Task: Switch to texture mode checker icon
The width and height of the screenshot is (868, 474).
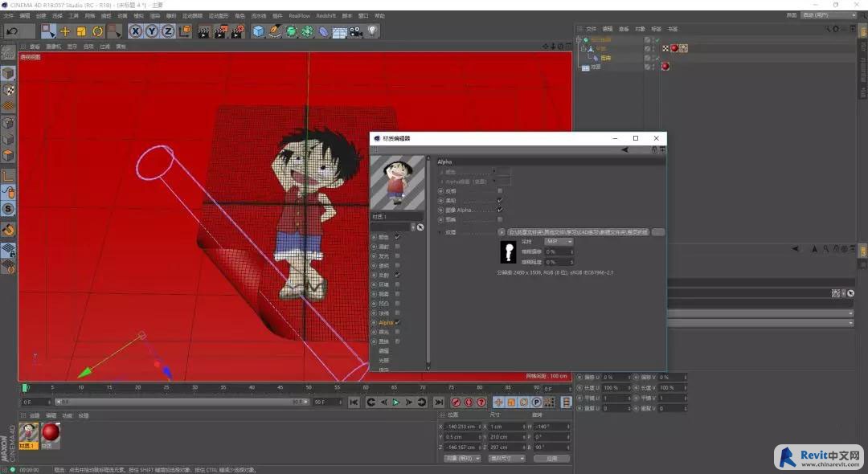Action: [x=8, y=90]
